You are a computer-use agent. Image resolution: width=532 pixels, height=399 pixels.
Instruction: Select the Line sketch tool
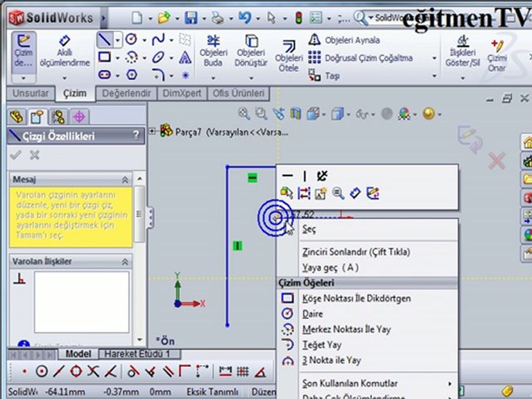tap(105, 40)
